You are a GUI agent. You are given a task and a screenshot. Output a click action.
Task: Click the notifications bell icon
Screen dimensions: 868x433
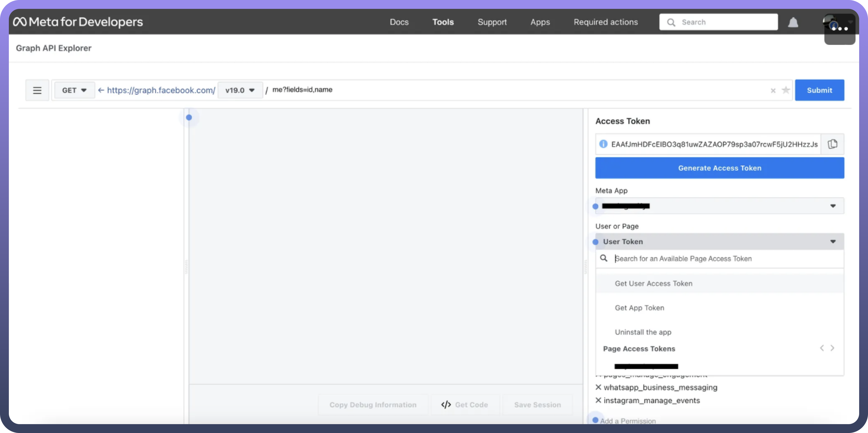point(793,22)
